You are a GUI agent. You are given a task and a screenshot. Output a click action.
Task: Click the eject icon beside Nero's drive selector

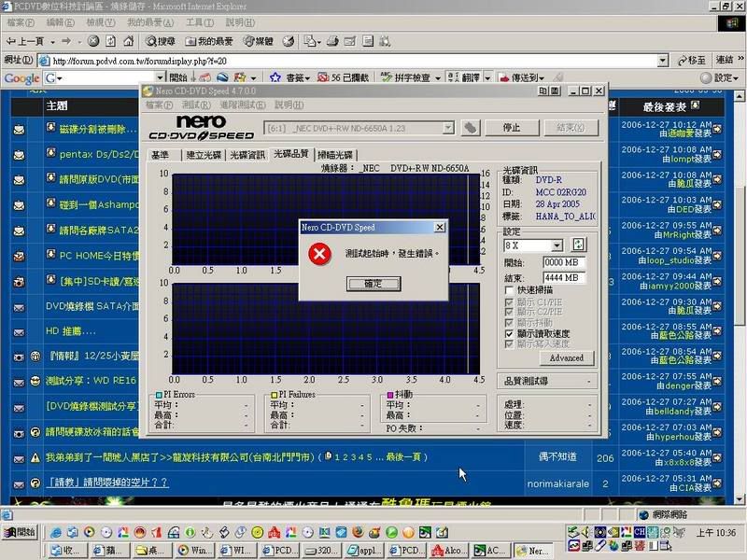coord(471,128)
